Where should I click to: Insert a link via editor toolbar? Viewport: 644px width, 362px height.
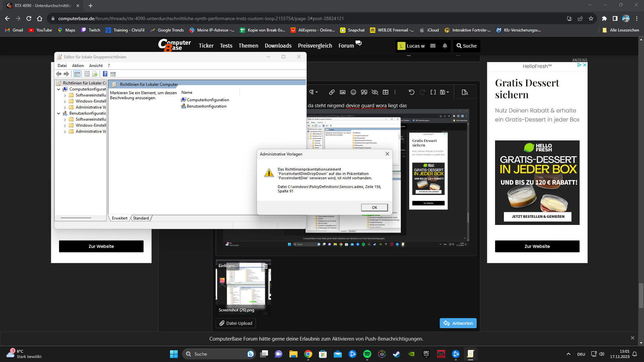tap(332, 92)
